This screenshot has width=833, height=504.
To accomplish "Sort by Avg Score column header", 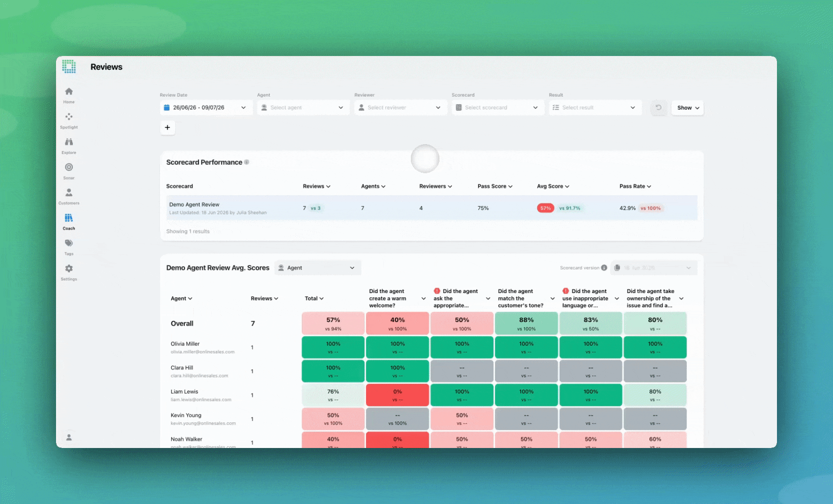I will [x=553, y=186].
